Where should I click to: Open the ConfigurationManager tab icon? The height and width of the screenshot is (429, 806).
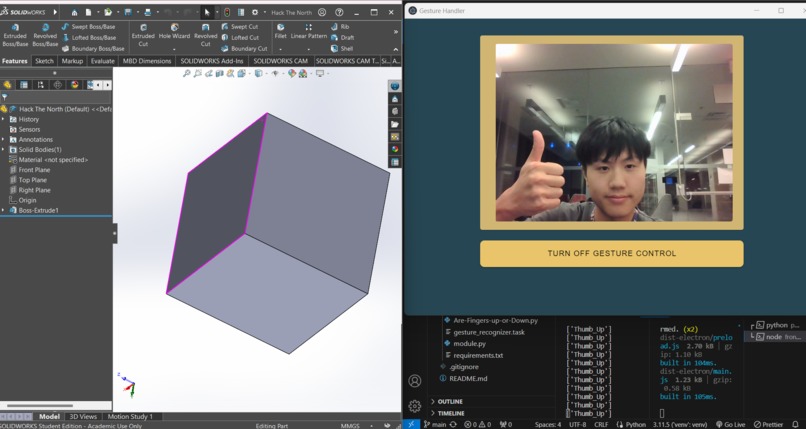coord(41,85)
